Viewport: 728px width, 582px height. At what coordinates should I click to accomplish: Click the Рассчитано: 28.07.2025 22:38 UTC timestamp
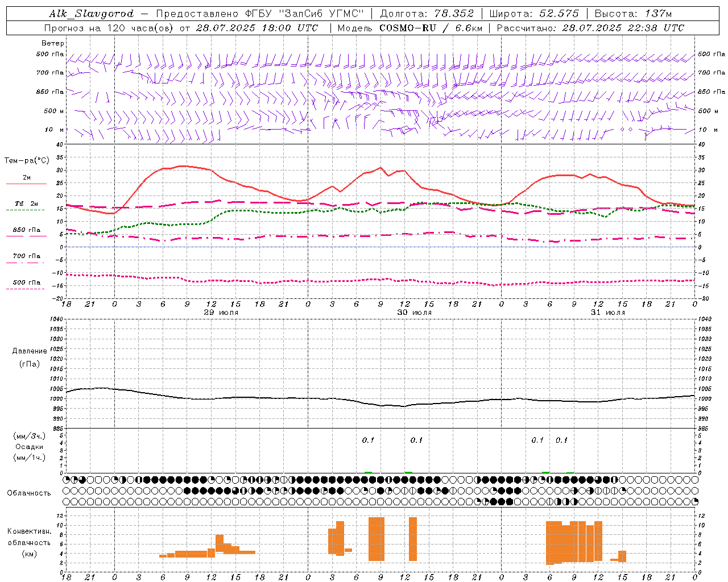[590, 28]
